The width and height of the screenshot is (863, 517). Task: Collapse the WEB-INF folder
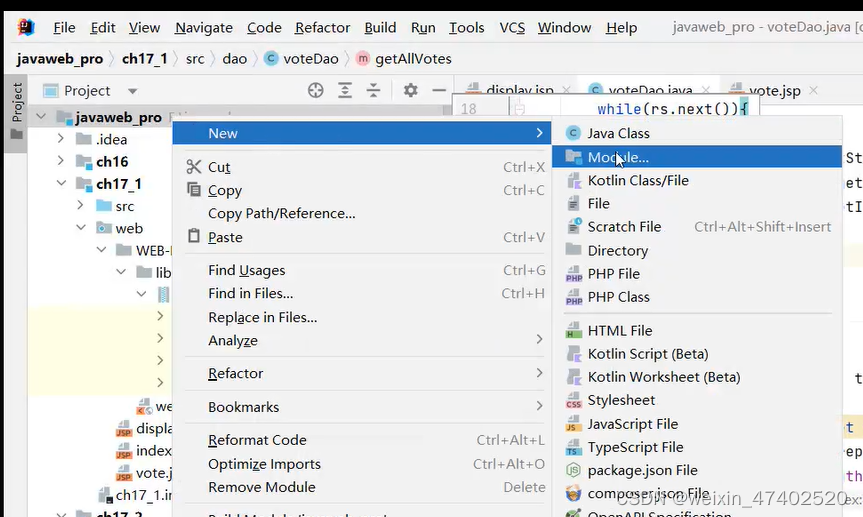click(x=101, y=250)
